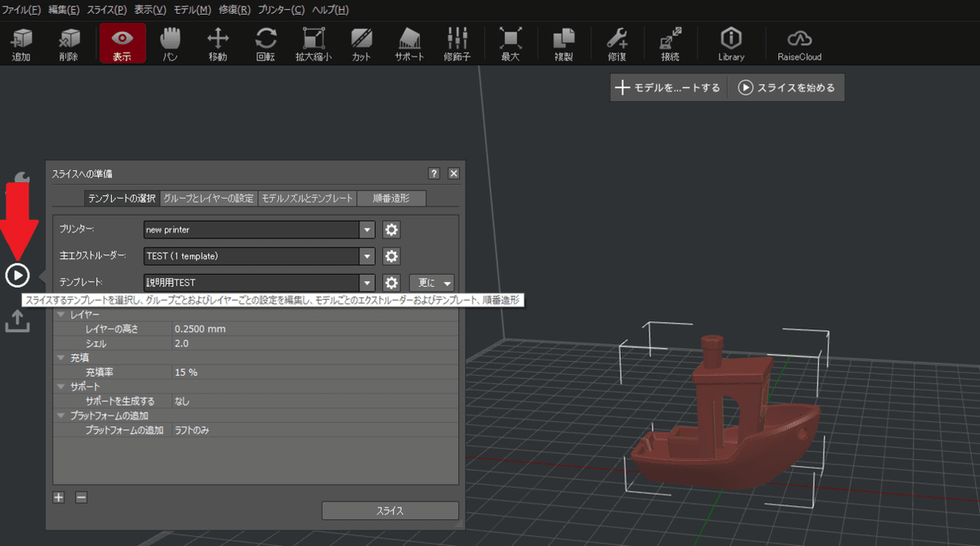Click the plus button below settings list

[x=59, y=497]
